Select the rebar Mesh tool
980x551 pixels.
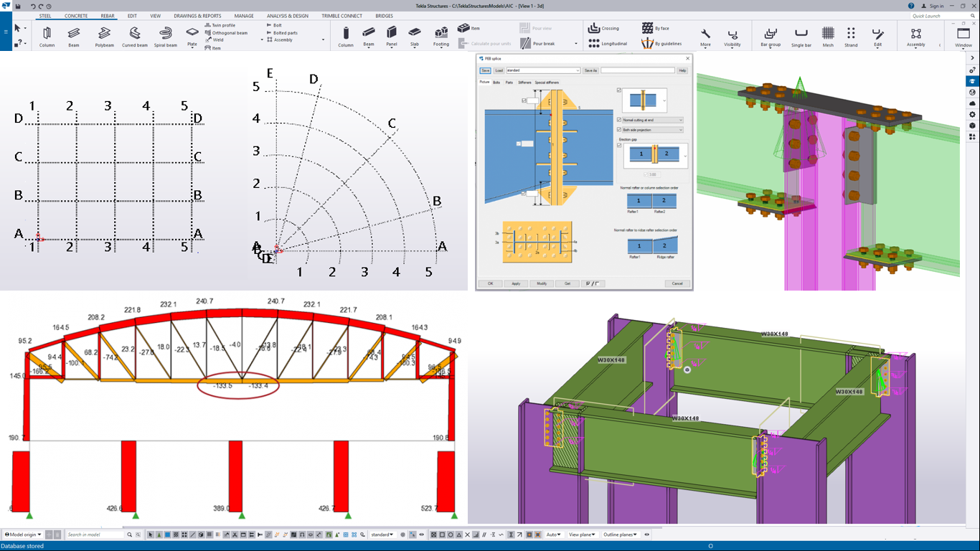point(828,34)
